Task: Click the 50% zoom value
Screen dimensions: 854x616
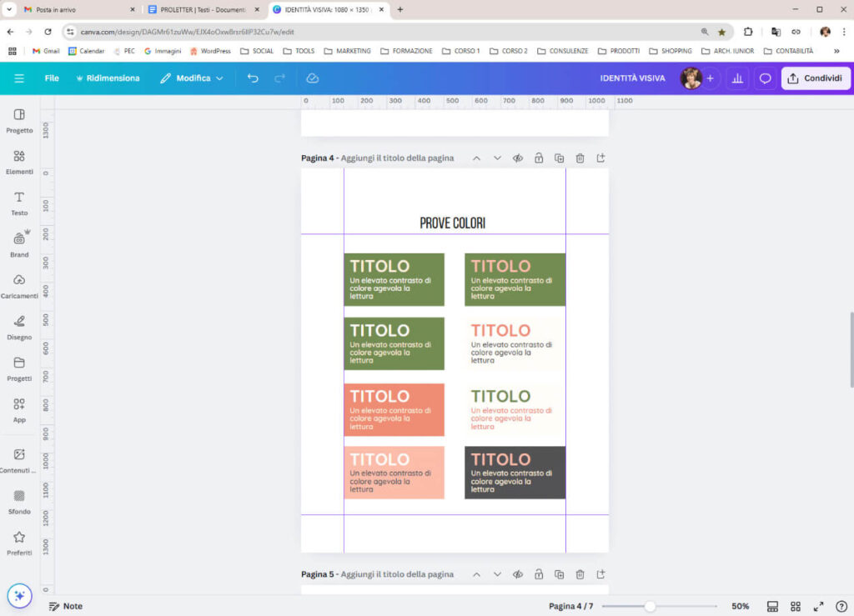Action: tap(741, 606)
